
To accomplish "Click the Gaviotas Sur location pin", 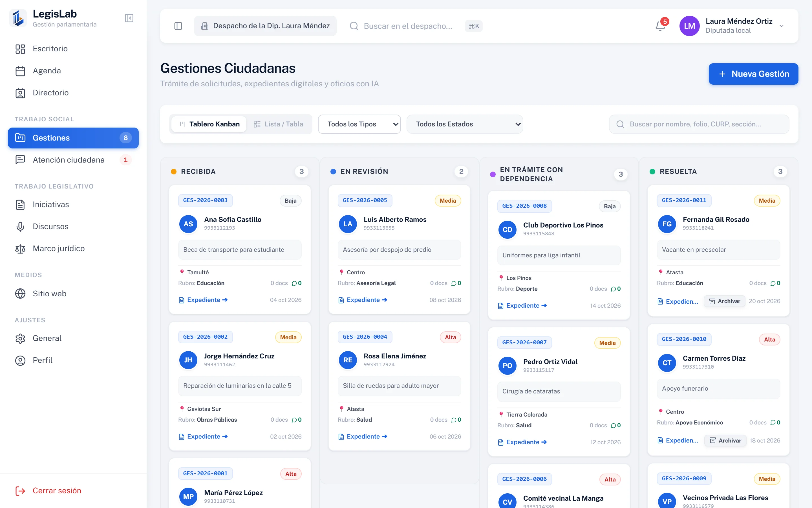I will [x=182, y=409].
